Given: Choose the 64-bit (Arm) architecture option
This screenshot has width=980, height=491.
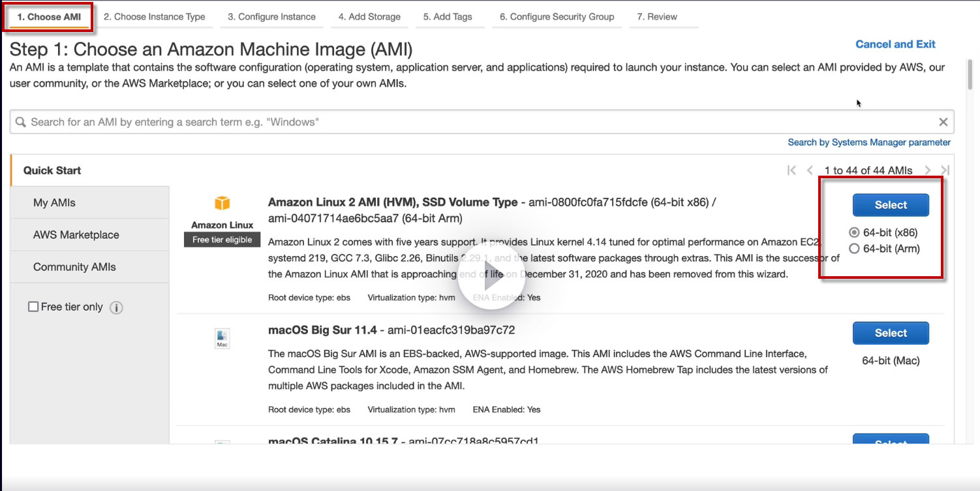Looking at the screenshot, I should (x=854, y=249).
